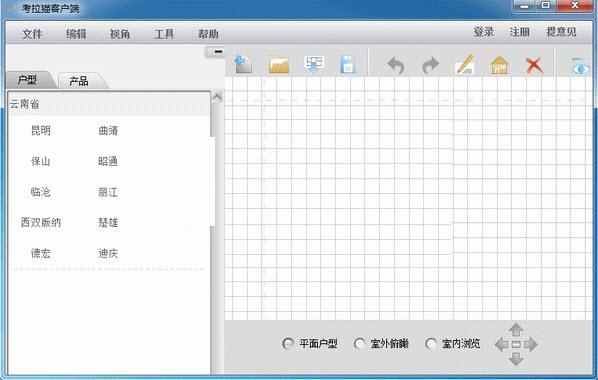Minimize the 考拉猫客户端 window
Screen dimensions: 598x380
(525, 5)
